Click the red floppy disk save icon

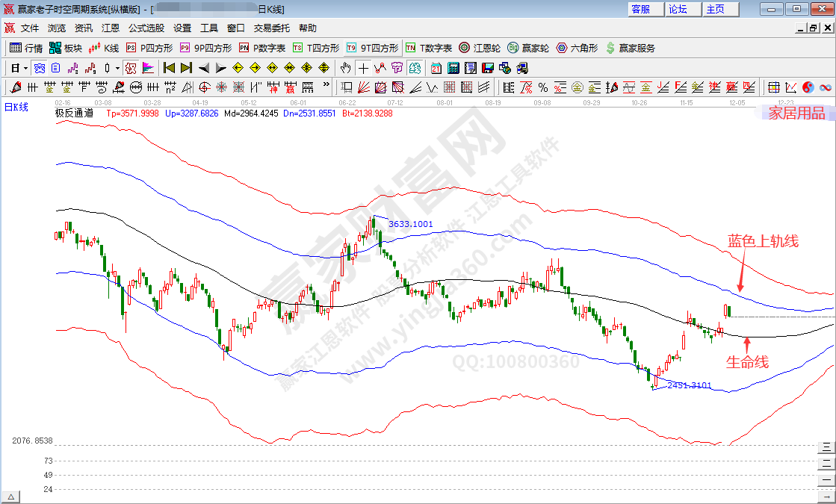[488, 68]
